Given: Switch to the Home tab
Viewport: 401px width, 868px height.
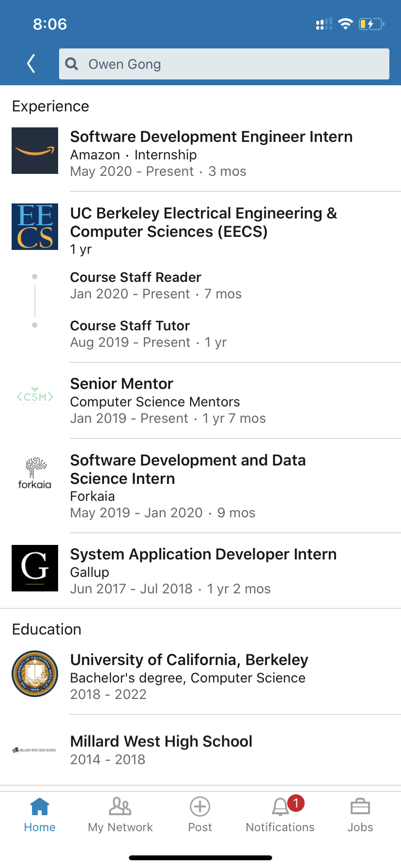Looking at the screenshot, I should pyautogui.click(x=40, y=815).
